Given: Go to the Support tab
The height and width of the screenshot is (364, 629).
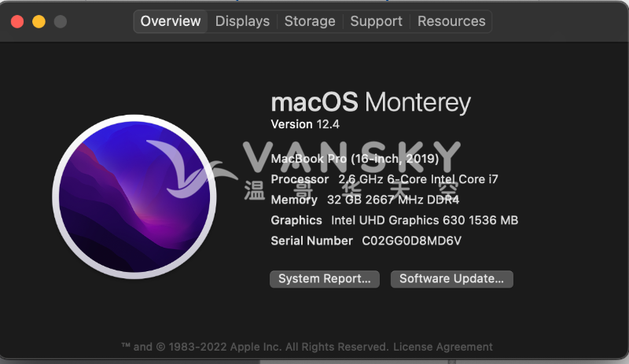Looking at the screenshot, I should click(x=376, y=21).
